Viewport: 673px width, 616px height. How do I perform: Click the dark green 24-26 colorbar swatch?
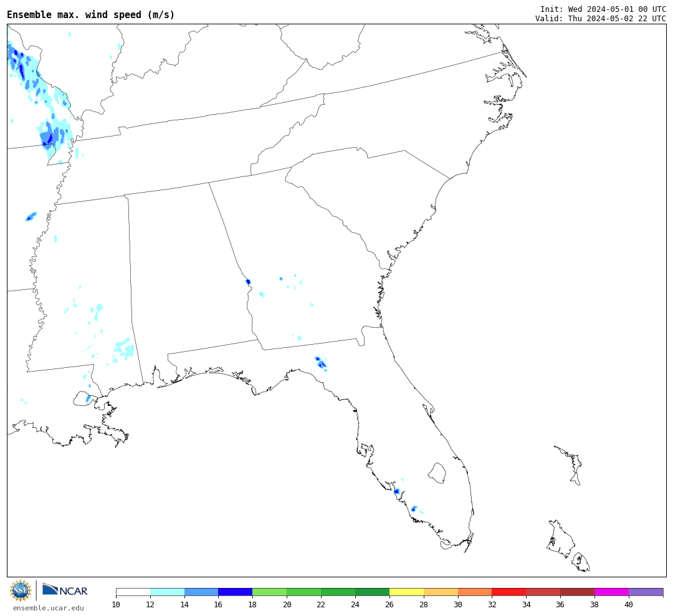tap(372, 592)
